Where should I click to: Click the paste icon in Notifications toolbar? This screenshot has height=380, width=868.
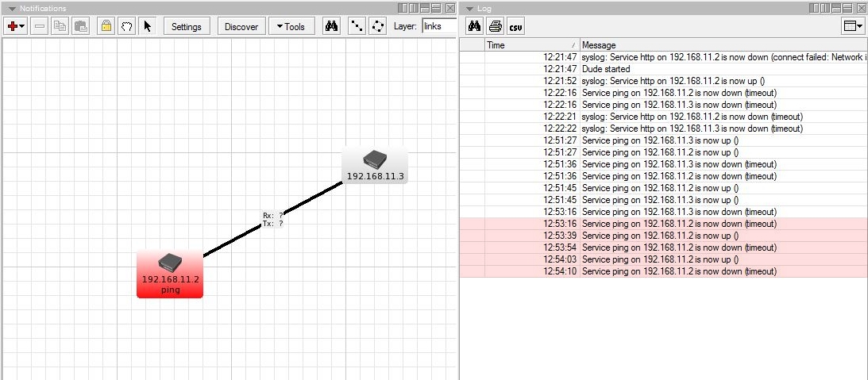click(x=81, y=26)
